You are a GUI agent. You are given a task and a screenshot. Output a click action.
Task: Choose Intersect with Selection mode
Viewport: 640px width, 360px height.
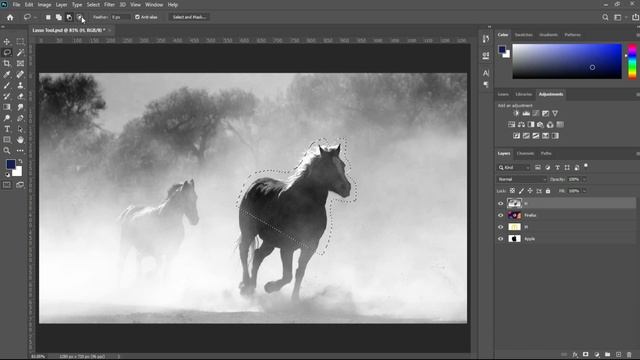click(80, 17)
